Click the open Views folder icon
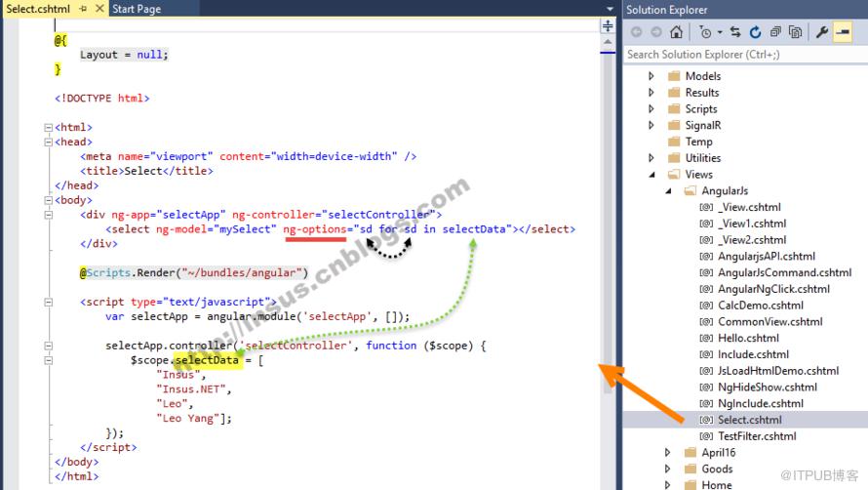 [674, 174]
